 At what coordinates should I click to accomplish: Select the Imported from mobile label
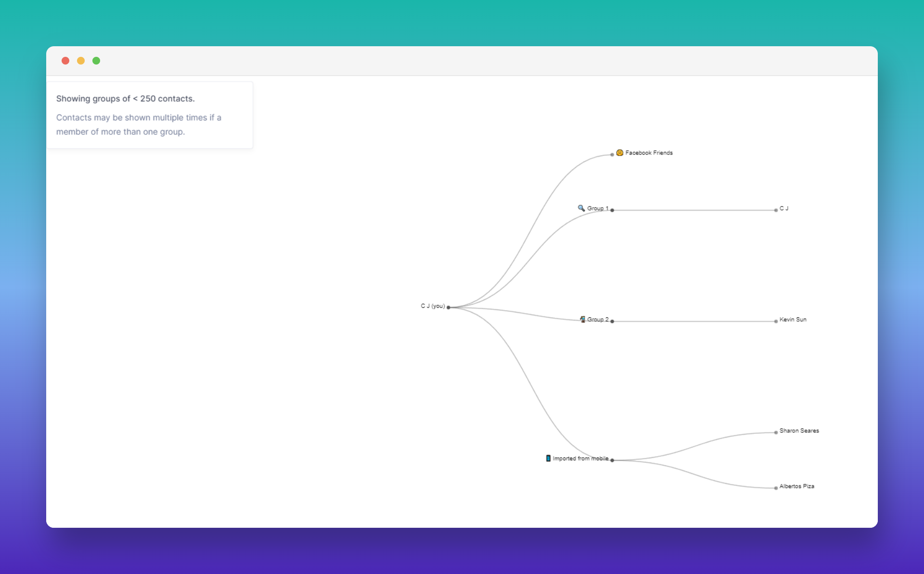pyautogui.click(x=580, y=458)
